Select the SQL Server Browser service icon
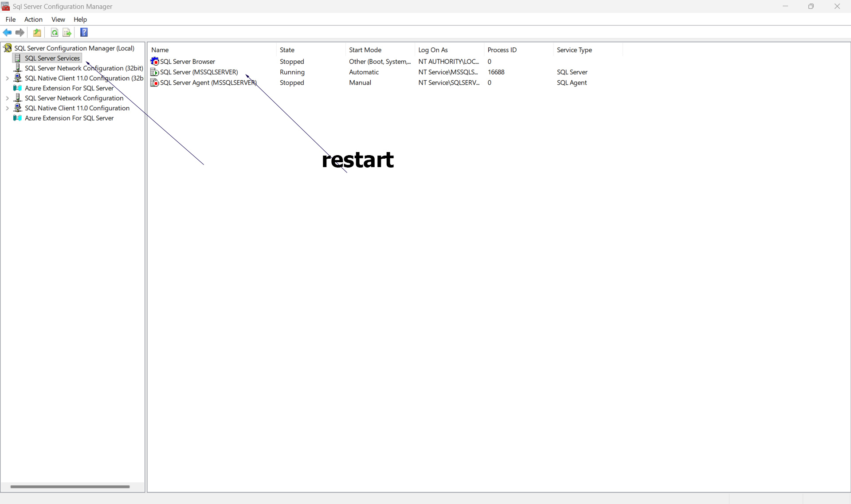The width and height of the screenshot is (851, 504). 155,61
